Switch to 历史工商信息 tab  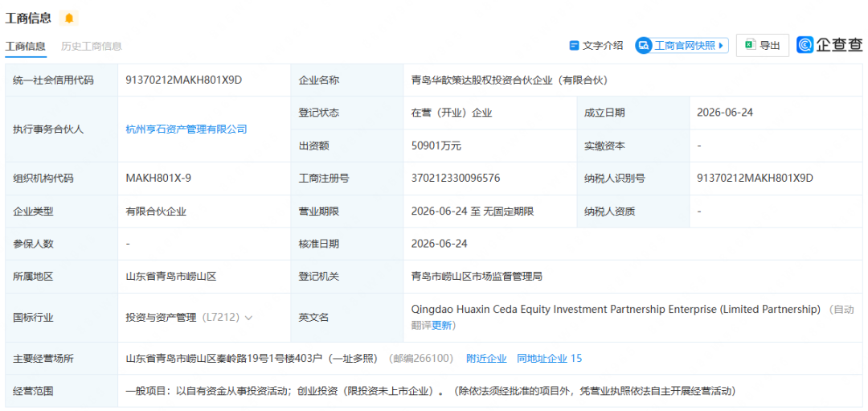click(92, 46)
